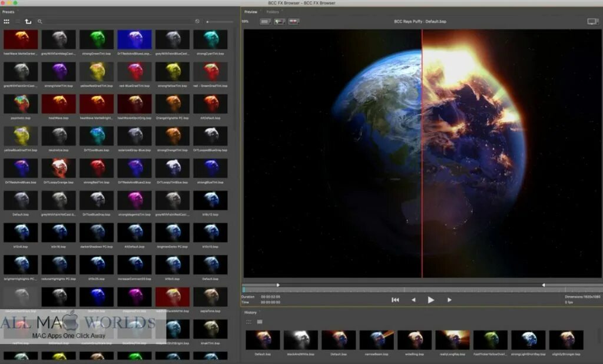Click the 'Dimensions:1920x1080' readout

pos(582,297)
